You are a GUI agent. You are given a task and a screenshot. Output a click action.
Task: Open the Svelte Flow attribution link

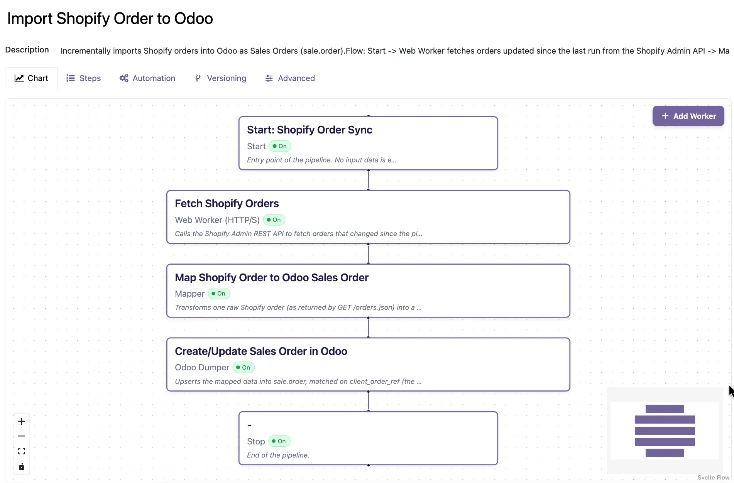[x=713, y=477]
